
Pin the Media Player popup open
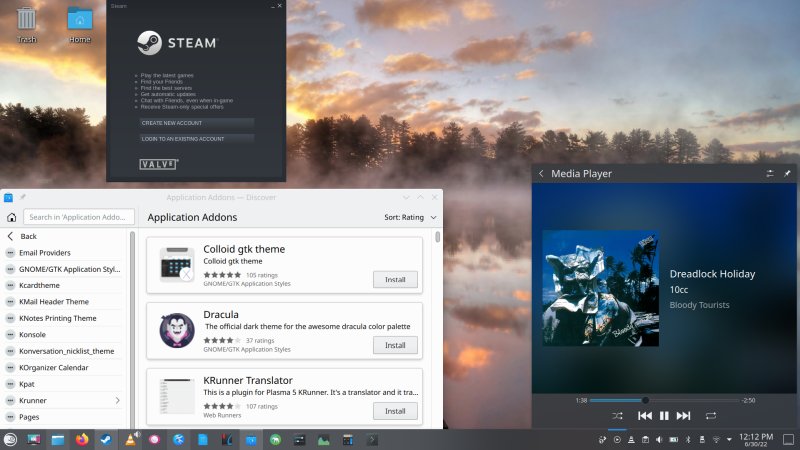787,174
